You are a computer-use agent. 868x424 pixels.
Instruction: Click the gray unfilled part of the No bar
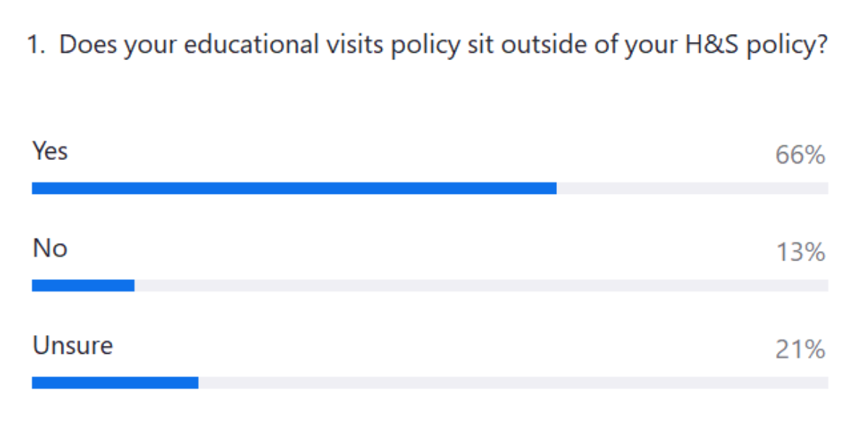[x=481, y=286]
